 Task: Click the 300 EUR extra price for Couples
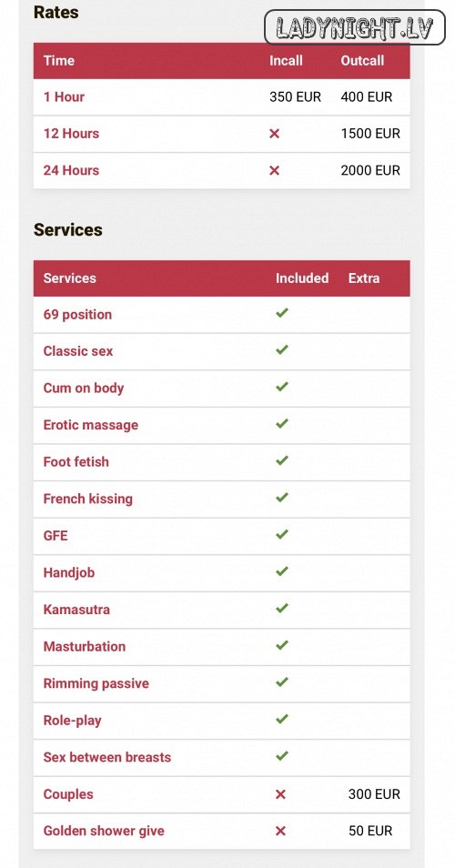[x=374, y=794]
